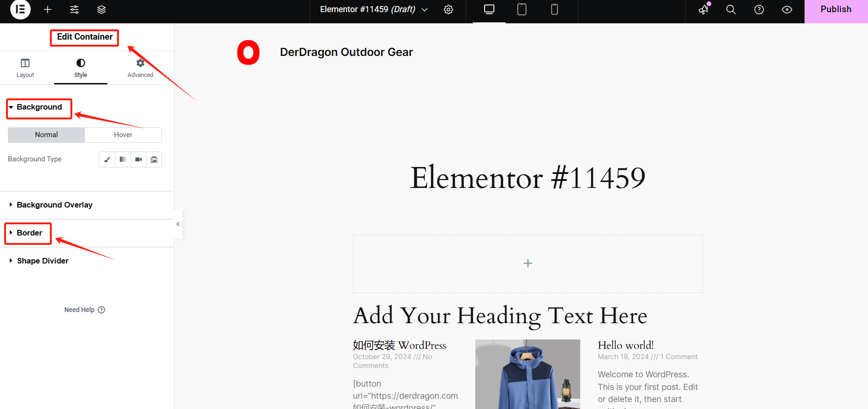Open the Elementor logo menu

point(20,9)
